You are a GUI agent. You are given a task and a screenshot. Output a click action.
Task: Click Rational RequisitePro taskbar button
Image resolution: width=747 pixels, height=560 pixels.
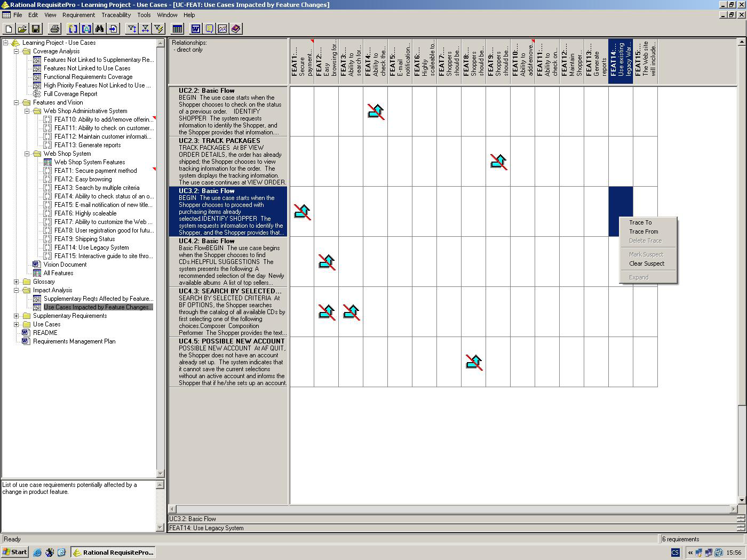(x=113, y=553)
